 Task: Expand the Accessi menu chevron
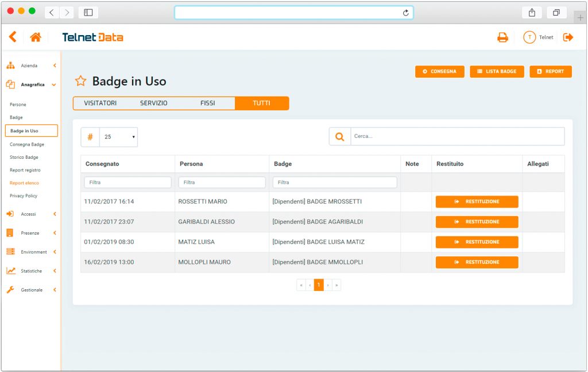55,214
